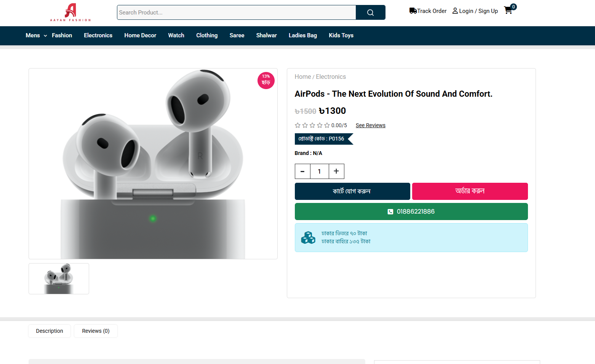Open the Home Decor category

tap(140, 35)
